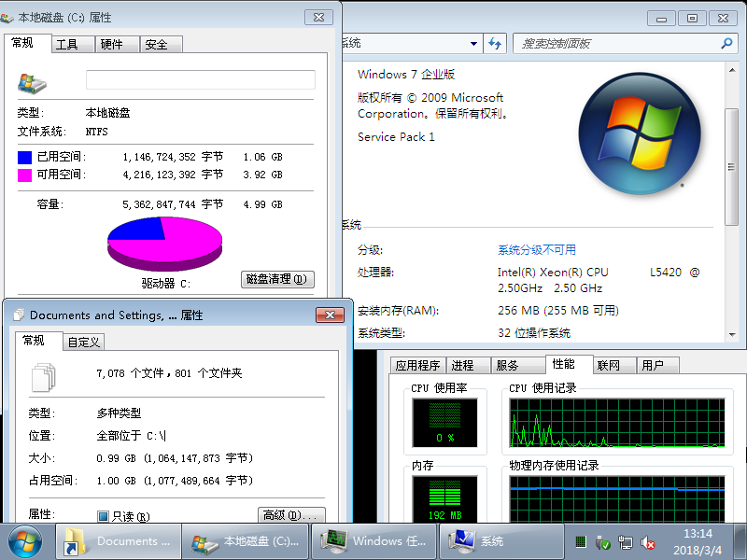Close the 本地磁盘 (C:) properties dialog

click(x=318, y=18)
